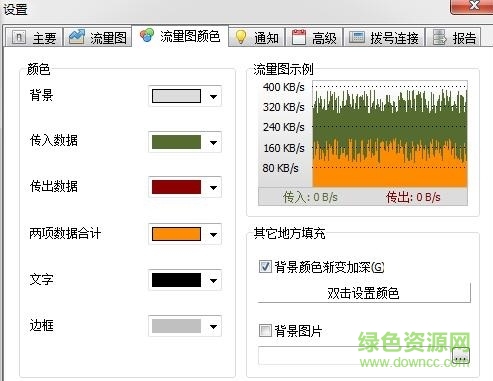Viewport: 493px width, 381px height.
Task: Expand the 传入数据 color dropdown arrow
Action: (x=213, y=143)
